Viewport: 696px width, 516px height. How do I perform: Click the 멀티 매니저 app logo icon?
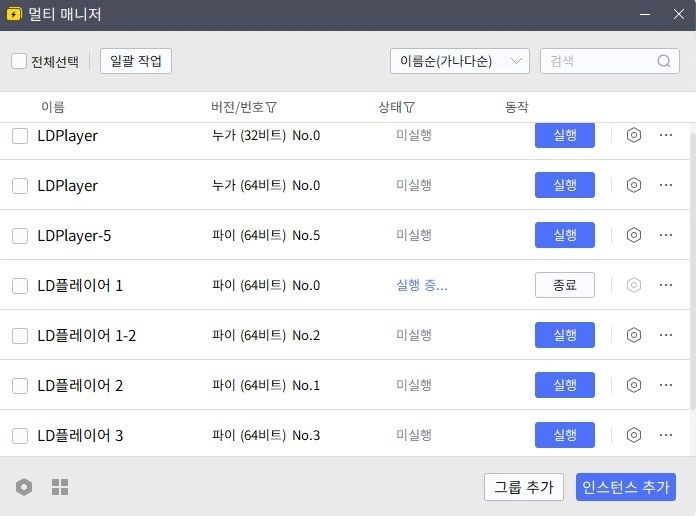tap(14, 14)
